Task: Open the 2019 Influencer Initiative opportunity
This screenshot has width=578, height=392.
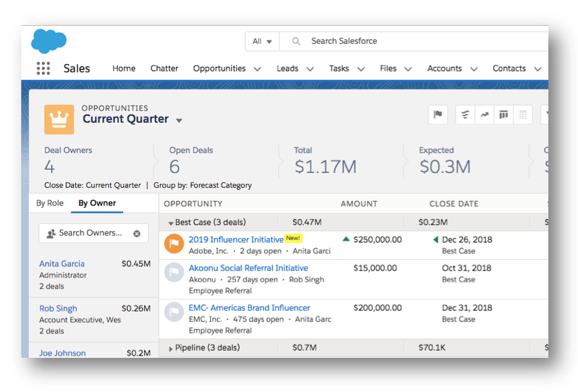Action: point(236,239)
